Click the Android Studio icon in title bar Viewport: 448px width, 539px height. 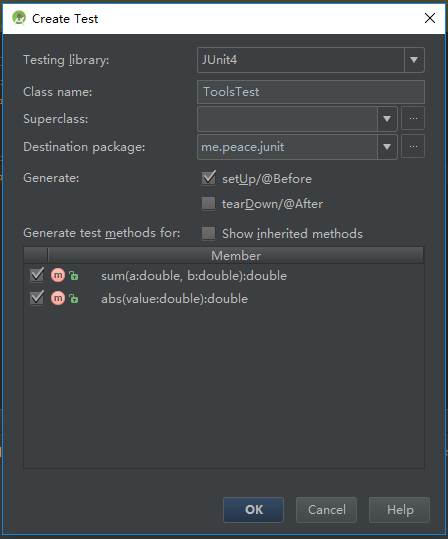pos(19,18)
